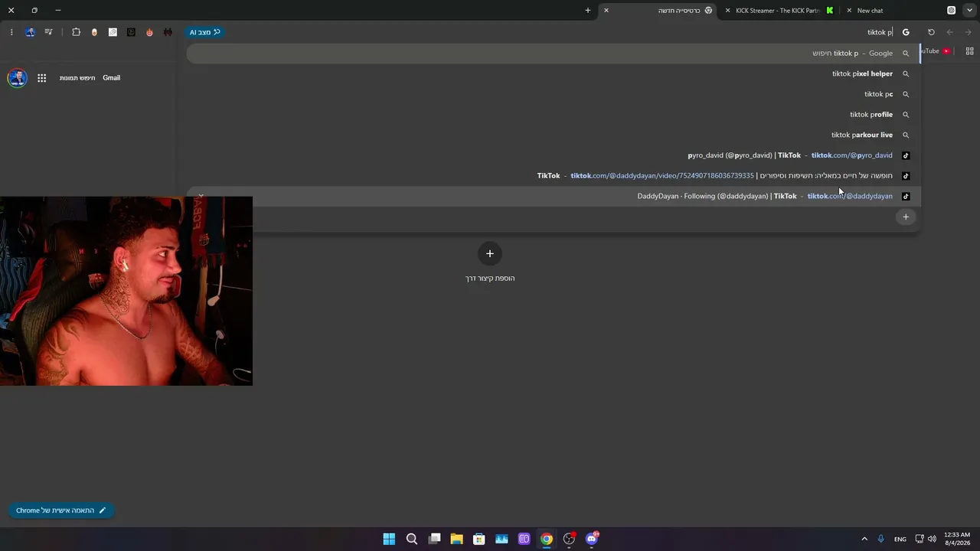
Task: Show hidden system tray icons chevron
Action: click(x=864, y=539)
